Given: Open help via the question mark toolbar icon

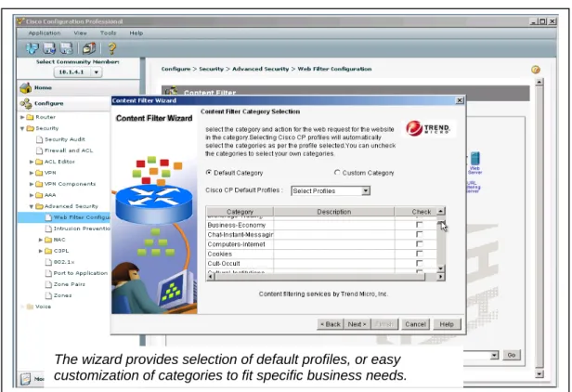Looking at the screenshot, I should pyautogui.click(x=112, y=48).
